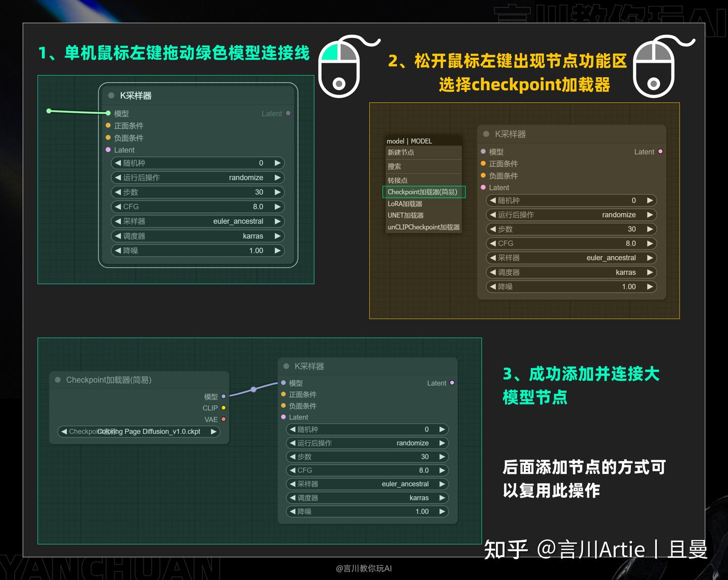Decrease 随机种 with left arrow in step 3 node
The height and width of the screenshot is (580, 728).
[292, 429]
